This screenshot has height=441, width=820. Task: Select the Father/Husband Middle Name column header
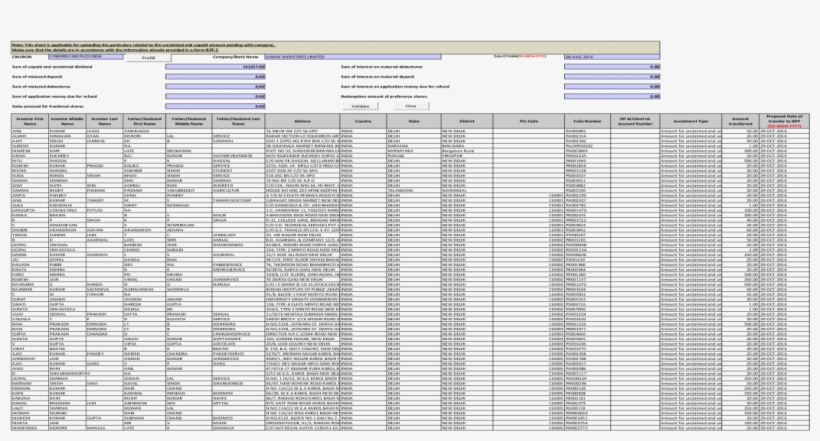189,121
